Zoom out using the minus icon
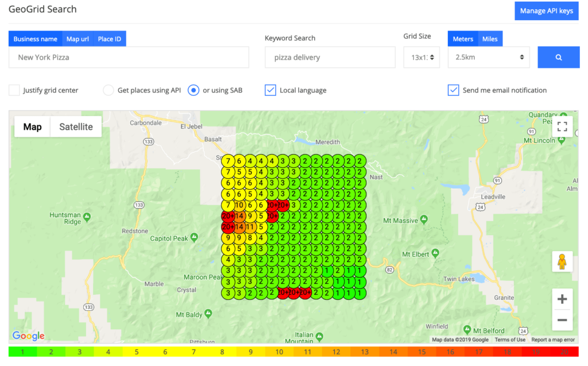This screenshot has height=366, width=588. pos(562,319)
